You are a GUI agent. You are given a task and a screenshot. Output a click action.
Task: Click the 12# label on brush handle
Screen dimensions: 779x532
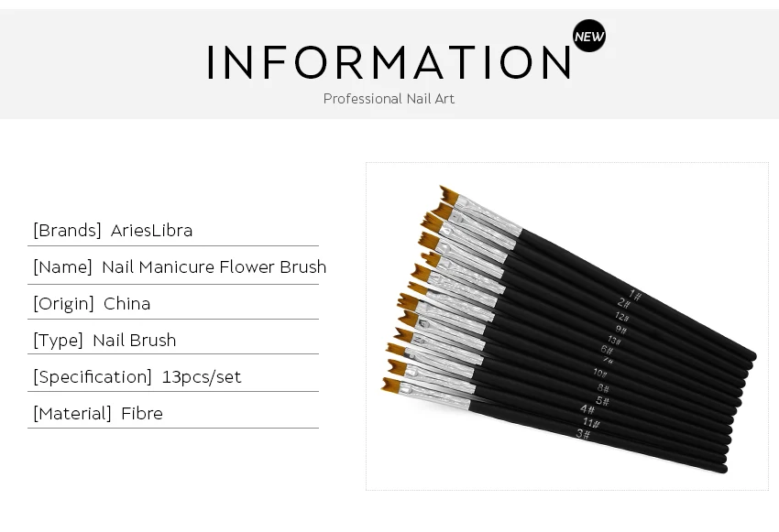coord(622,316)
